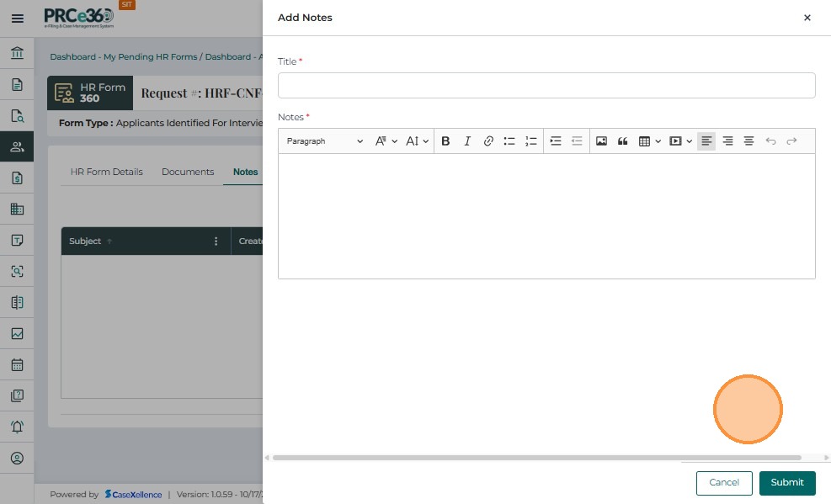Undo last edit in notes editor
This screenshot has height=504, width=831.
coord(770,141)
